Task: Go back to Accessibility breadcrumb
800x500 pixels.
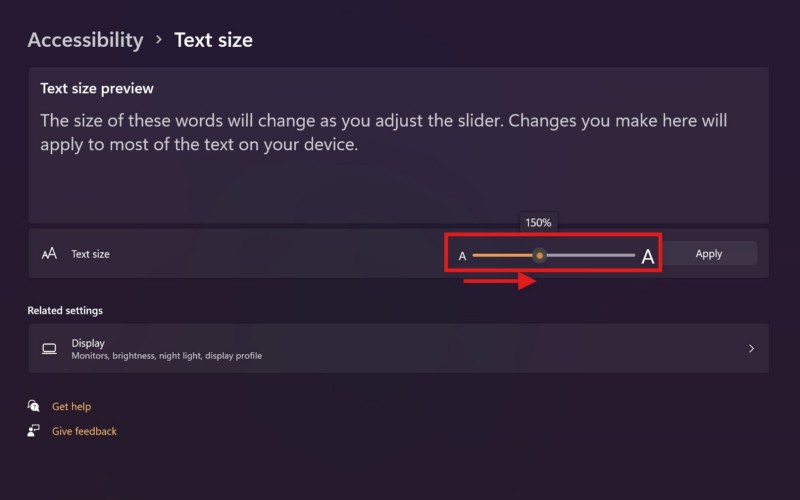Action: click(x=85, y=40)
